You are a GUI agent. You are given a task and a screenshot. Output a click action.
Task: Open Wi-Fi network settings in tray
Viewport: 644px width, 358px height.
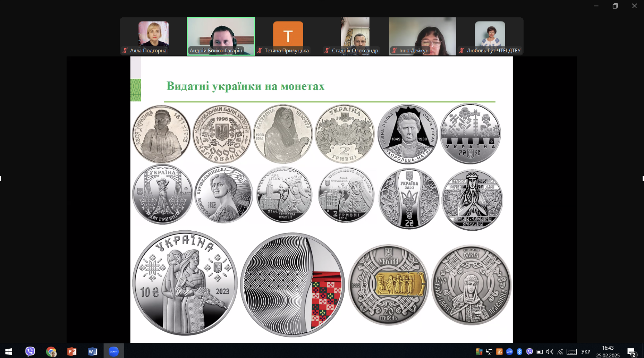(x=560, y=352)
